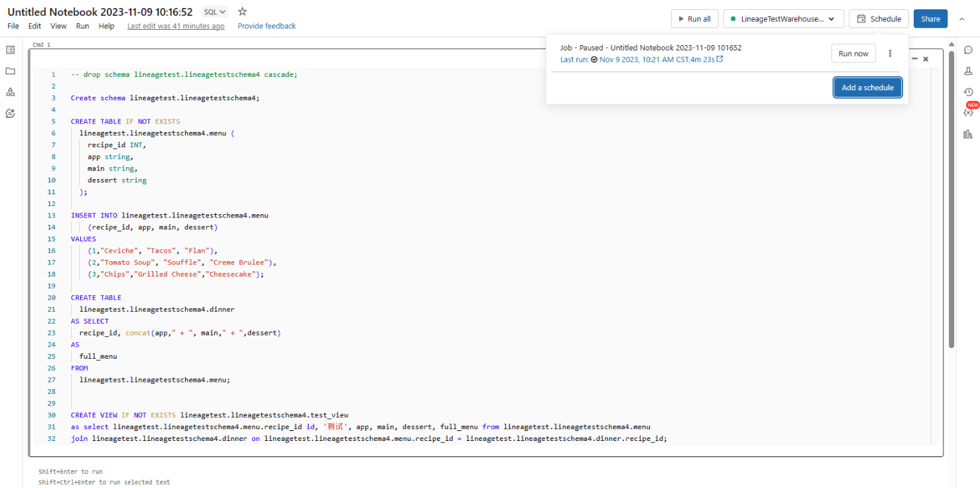Viewport: 980px width, 488px height.
Task: Open the job options kebab menu
Action: [x=890, y=54]
